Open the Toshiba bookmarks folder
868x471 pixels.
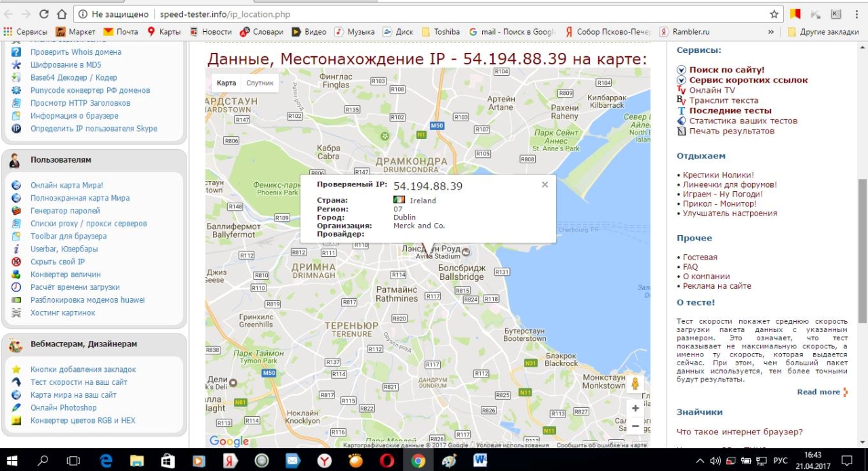click(441, 32)
